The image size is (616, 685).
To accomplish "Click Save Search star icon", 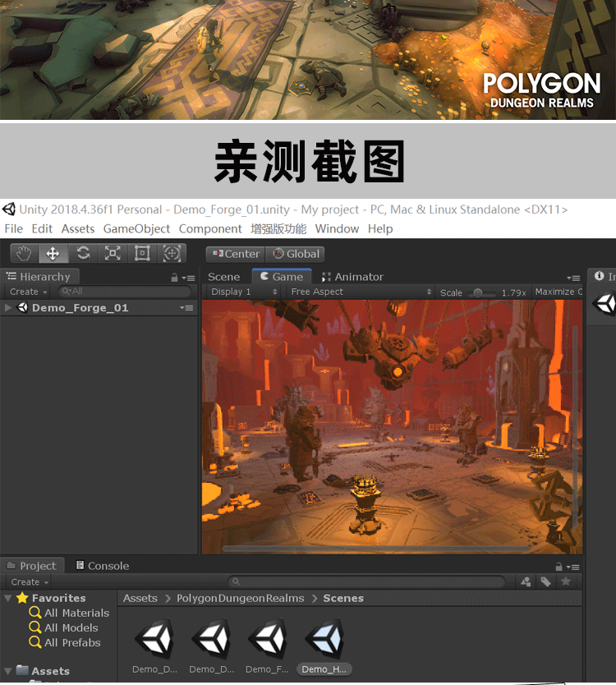I will click(566, 581).
